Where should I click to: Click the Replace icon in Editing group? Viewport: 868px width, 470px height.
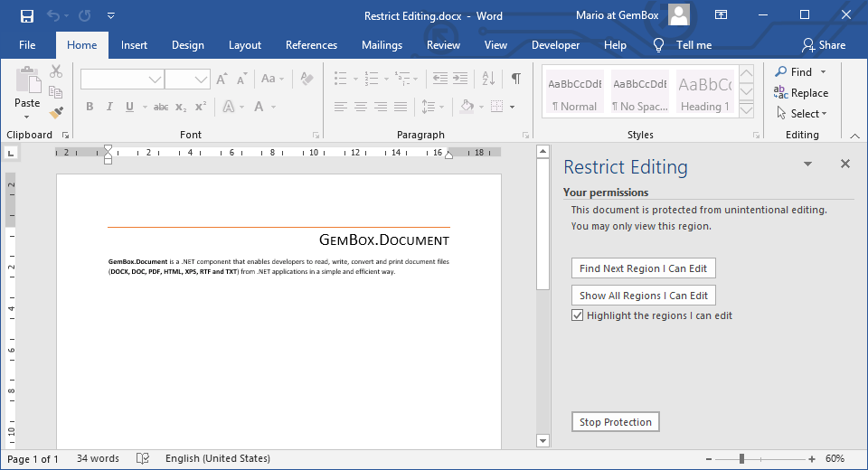(781, 93)
